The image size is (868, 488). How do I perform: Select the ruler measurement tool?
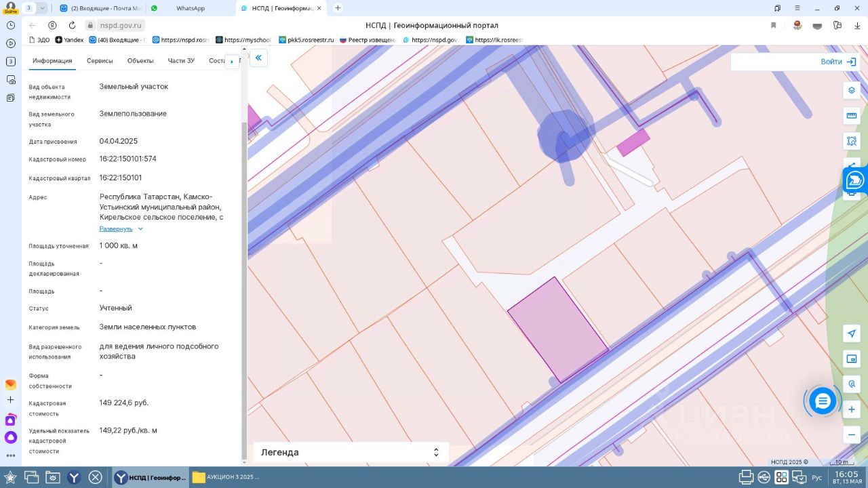click(852, 116)
